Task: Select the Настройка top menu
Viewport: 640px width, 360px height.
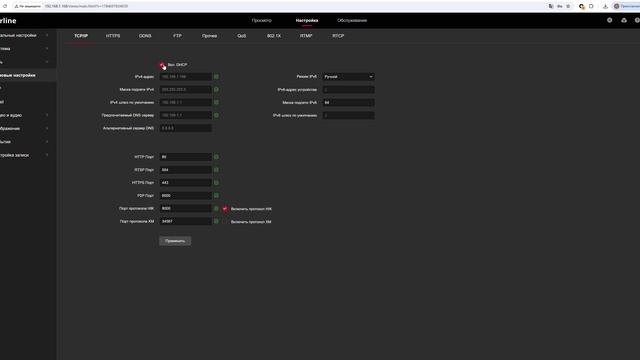Action: pos(307,20)
